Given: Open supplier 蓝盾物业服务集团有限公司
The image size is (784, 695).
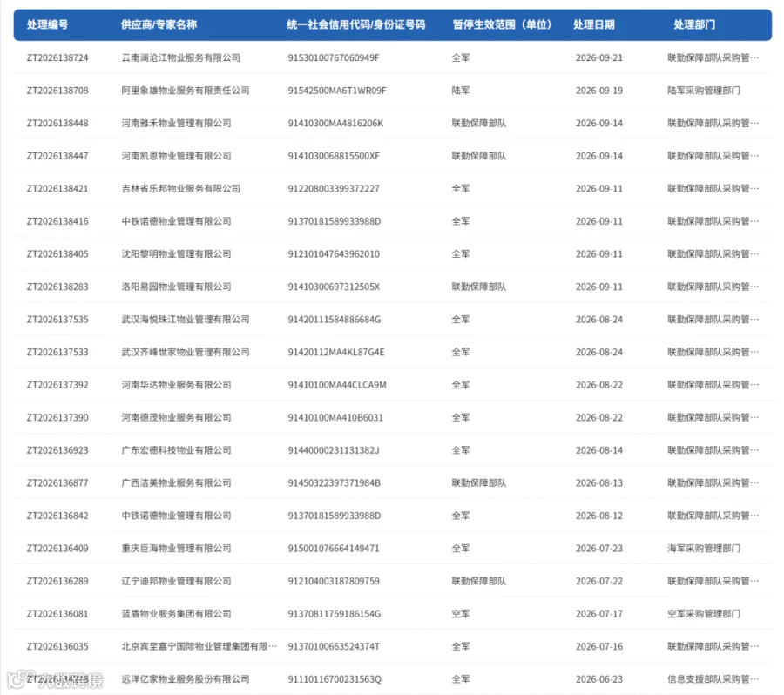Looking at the screenshot, I should tap(176, 614).
